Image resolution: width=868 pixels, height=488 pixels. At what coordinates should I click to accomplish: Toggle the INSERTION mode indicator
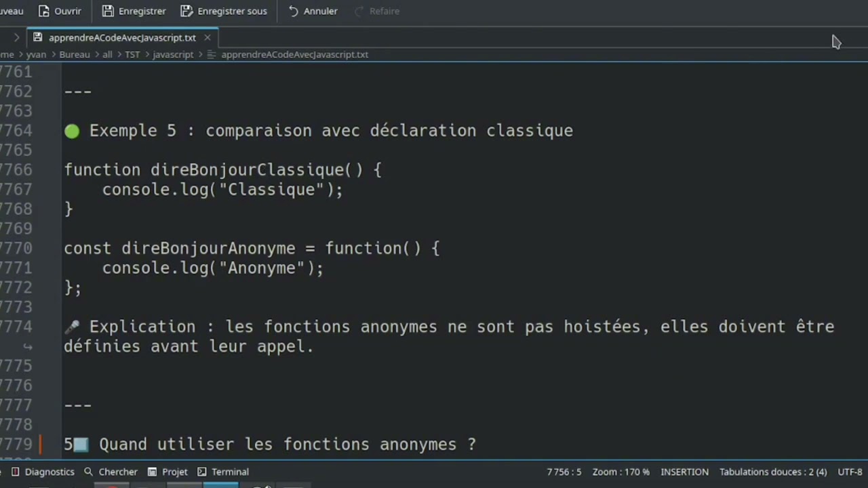[x=684, y=472]
